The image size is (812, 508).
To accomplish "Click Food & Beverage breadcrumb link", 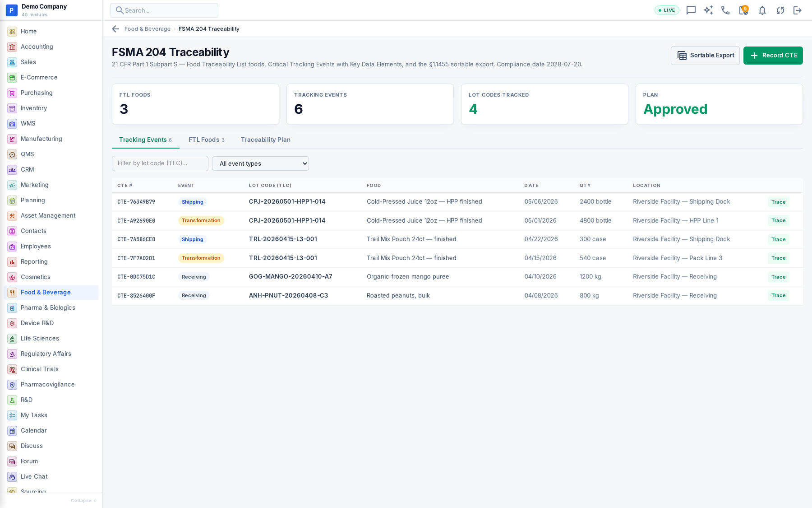I will tap(148, 29).
